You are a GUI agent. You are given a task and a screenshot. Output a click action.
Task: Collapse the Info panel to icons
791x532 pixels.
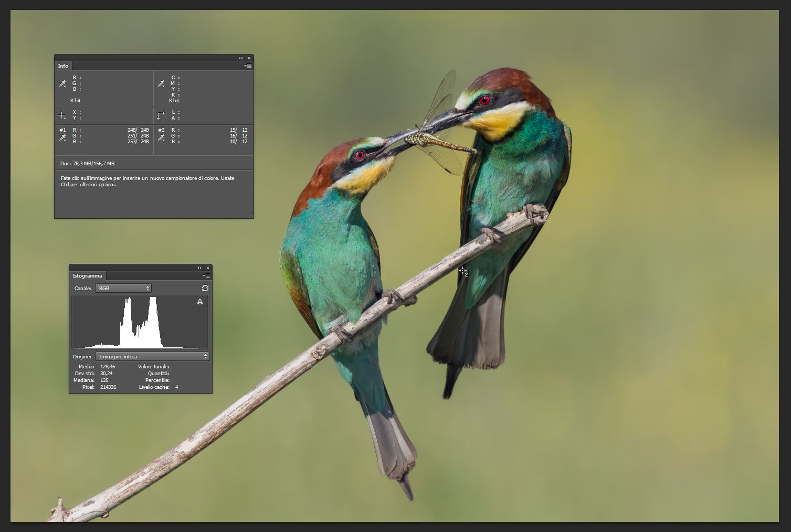pyautogui.click(x=241, y=58)
